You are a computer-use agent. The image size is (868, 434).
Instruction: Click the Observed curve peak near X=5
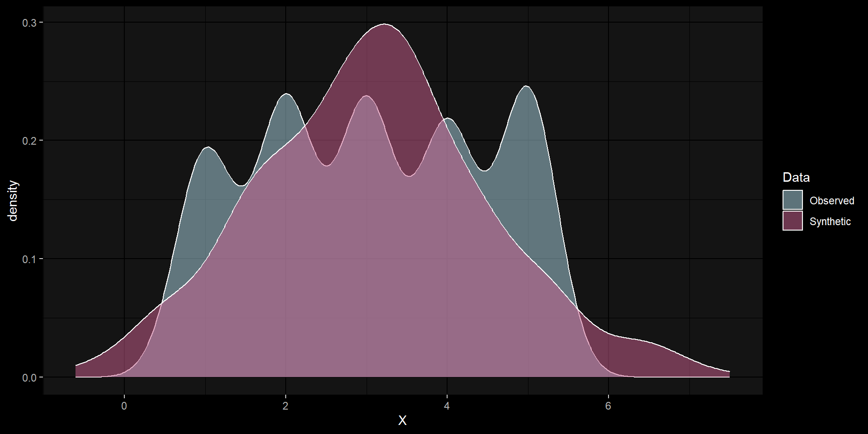point(526,86)
